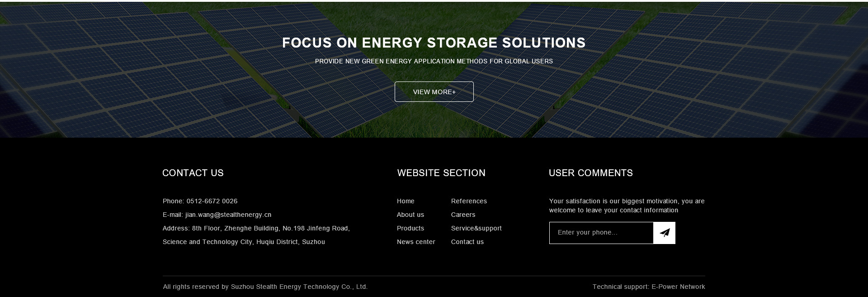Navigate to News center link

[x=416, y=242]
